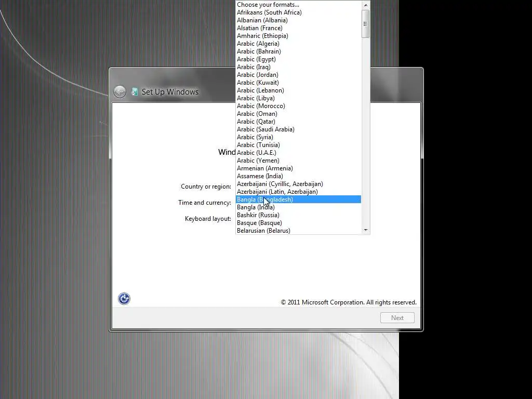Image resolution: width=532 pixels, height=399 pixels.
Task: Select Alsatian (France)
Action: coord(298,28)
